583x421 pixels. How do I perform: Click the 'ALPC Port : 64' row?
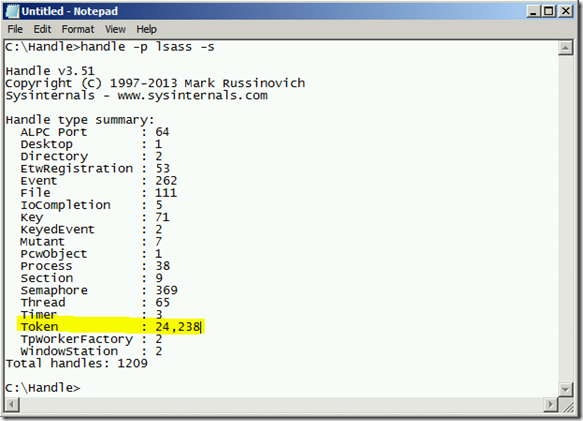(x=95, y=132)
